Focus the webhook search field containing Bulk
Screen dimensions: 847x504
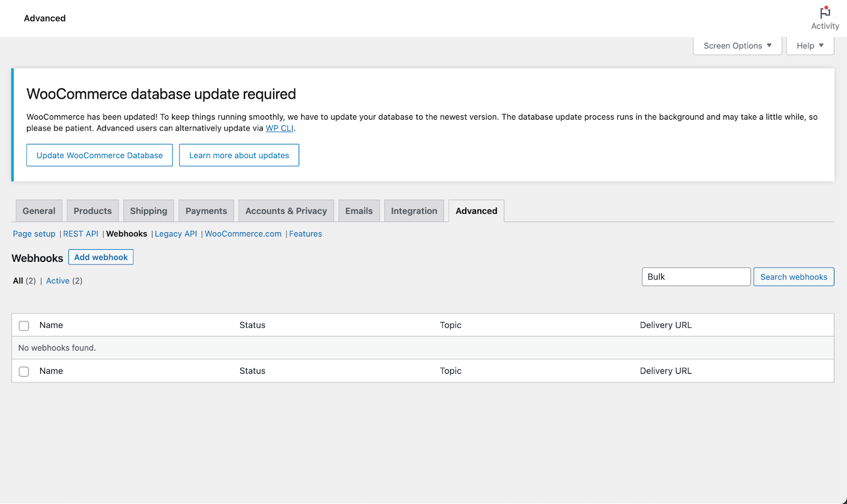(696, 277)
